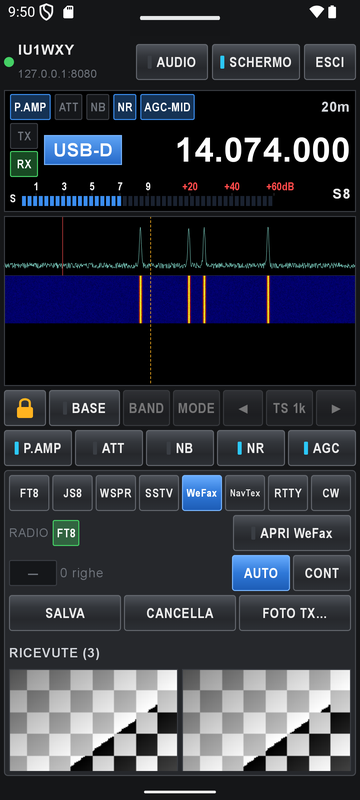Toggle NB in the control row
360x800 pixels.
180,448
